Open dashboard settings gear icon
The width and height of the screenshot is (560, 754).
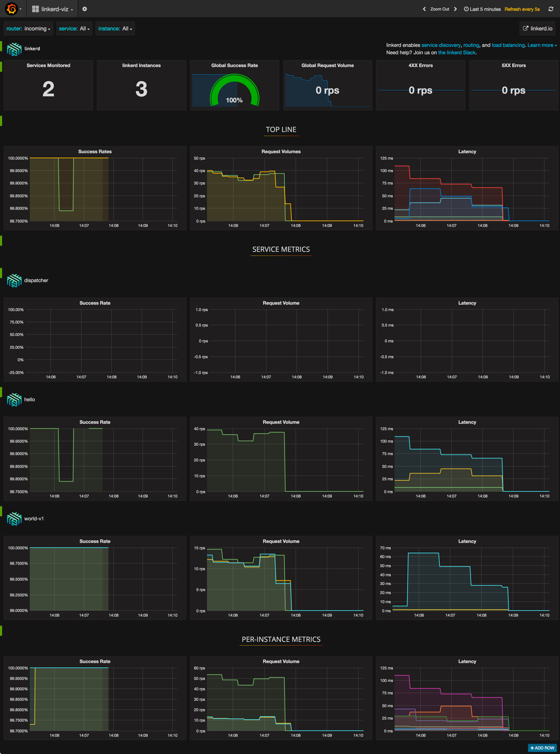85,9
